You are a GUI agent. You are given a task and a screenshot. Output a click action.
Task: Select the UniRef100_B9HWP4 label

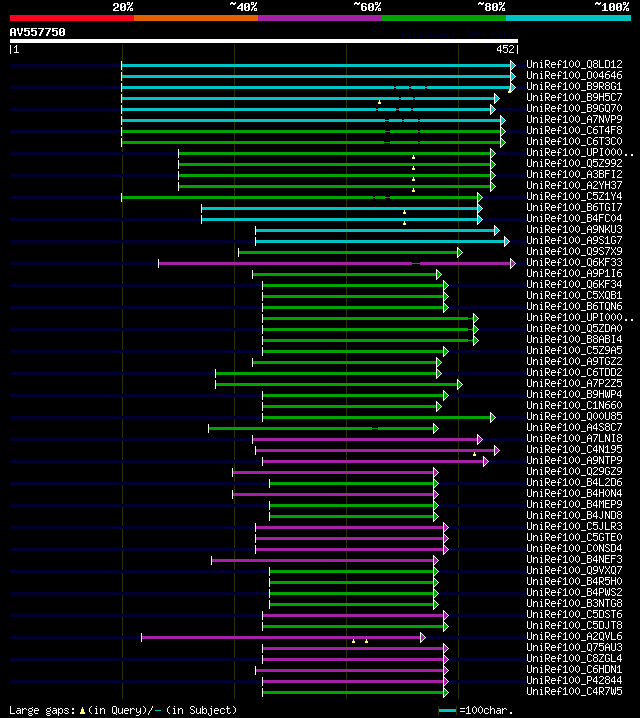pyautogui.click(x=574, y=394)
